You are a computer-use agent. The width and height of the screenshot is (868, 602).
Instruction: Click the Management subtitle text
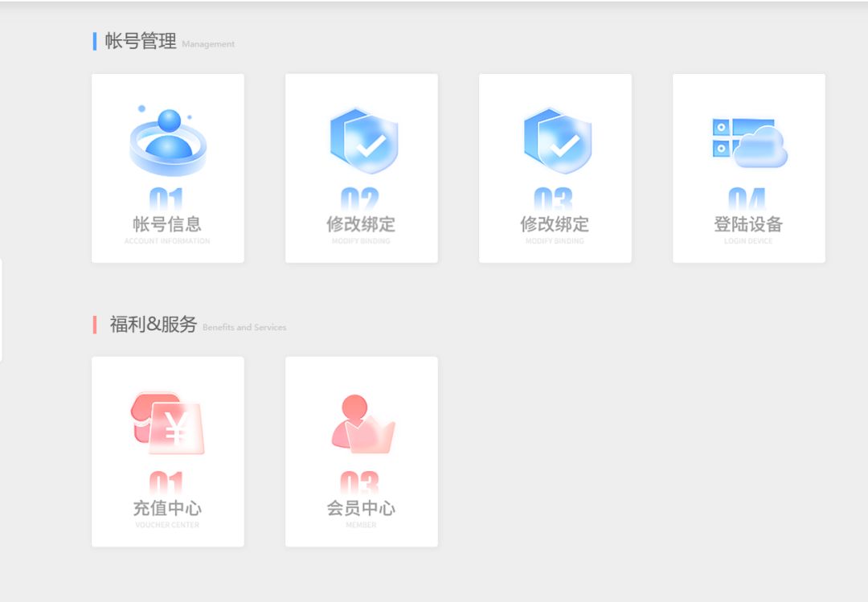(208, 43)
